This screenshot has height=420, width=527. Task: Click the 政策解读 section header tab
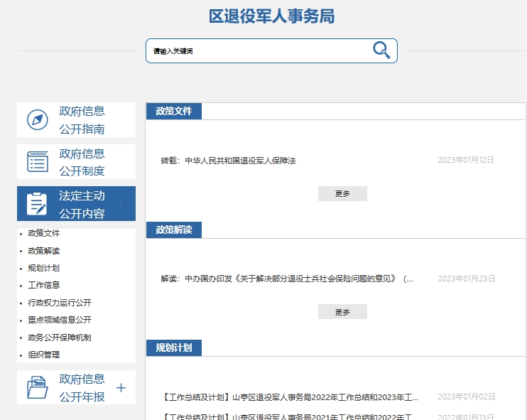174,230
